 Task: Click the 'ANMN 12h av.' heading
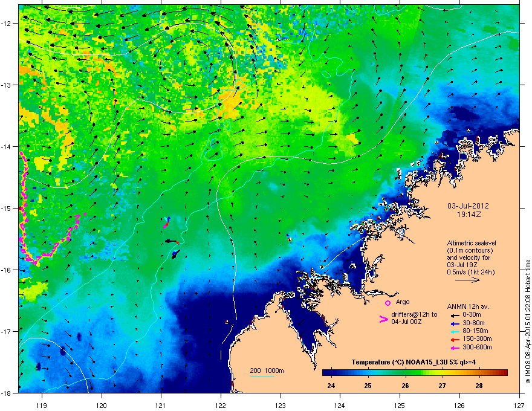(468, 307)
